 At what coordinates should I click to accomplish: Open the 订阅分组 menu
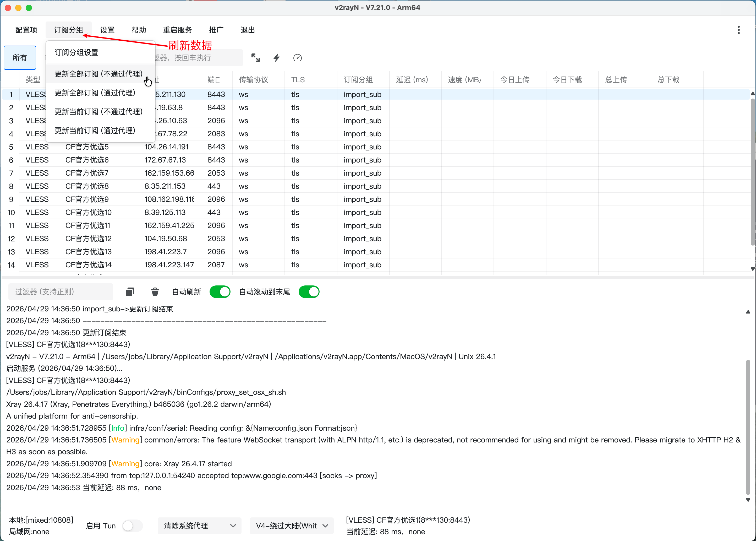point(69,30)
